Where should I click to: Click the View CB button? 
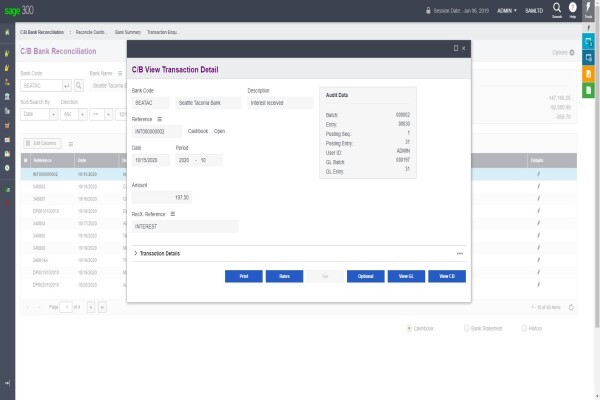click(x=447, y=276)
